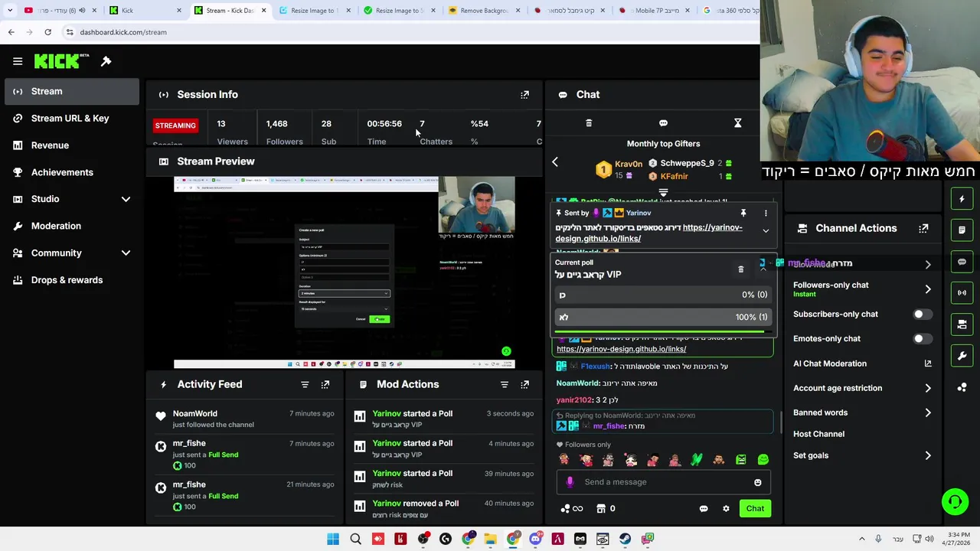
Task: Click the wrench icon in the right sidebar
Action: tap(962, 356)
